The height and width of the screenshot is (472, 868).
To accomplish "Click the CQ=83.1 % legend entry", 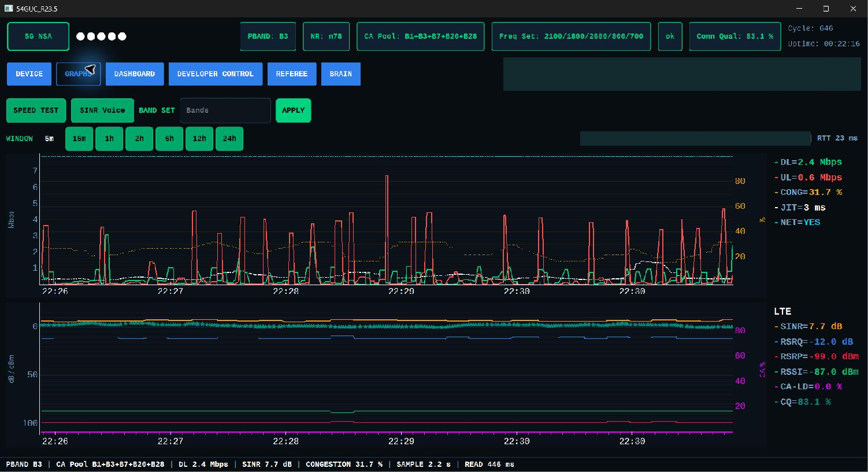I will (803, 402).
